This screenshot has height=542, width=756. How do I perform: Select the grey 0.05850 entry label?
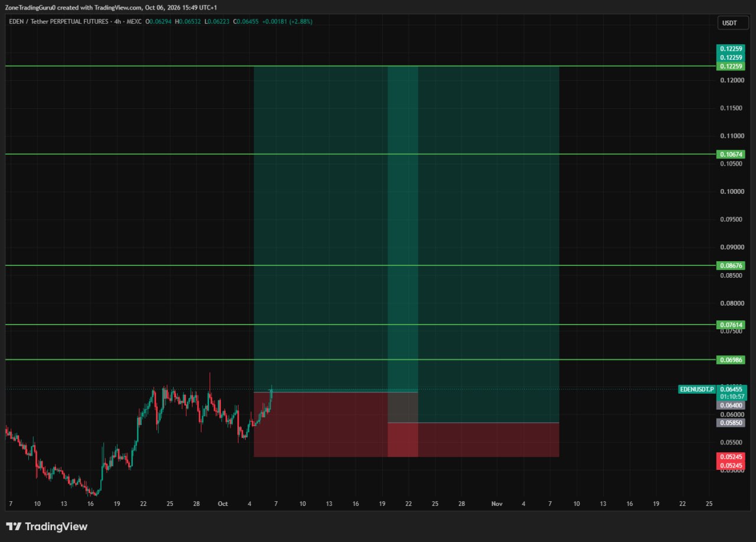pos(731,423)
